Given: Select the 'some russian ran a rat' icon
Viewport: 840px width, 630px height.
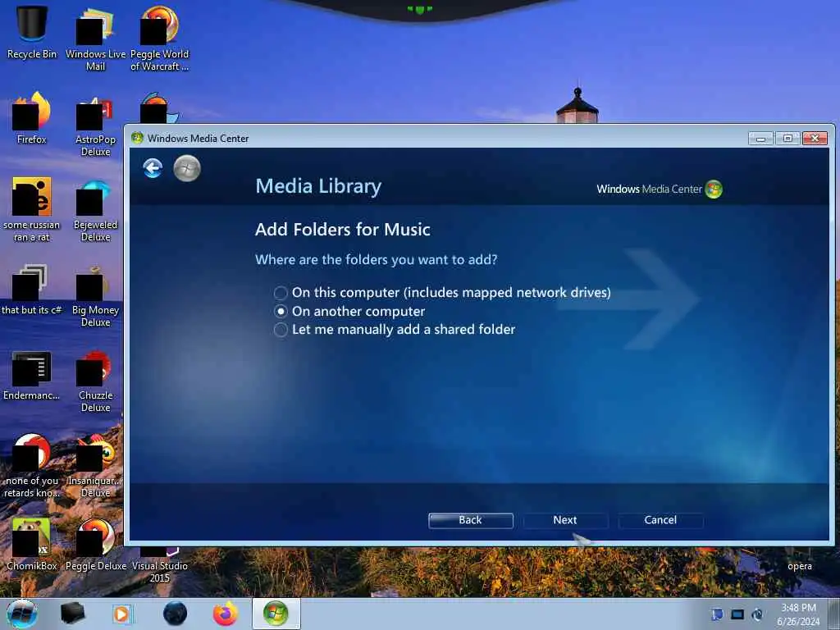Looking at the screenshot, I should [x=32, y=209].
